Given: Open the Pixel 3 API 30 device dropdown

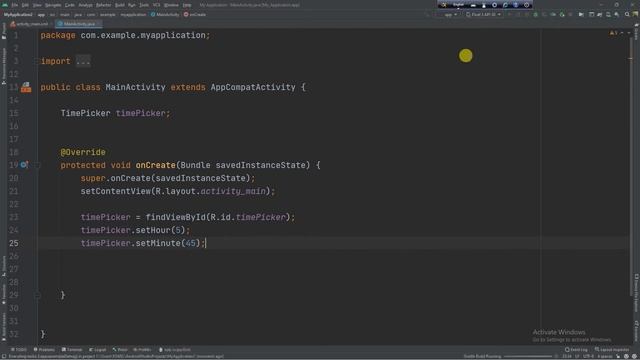Looking at the screenshot, I should pyautogui.click(x=484, y=15).
